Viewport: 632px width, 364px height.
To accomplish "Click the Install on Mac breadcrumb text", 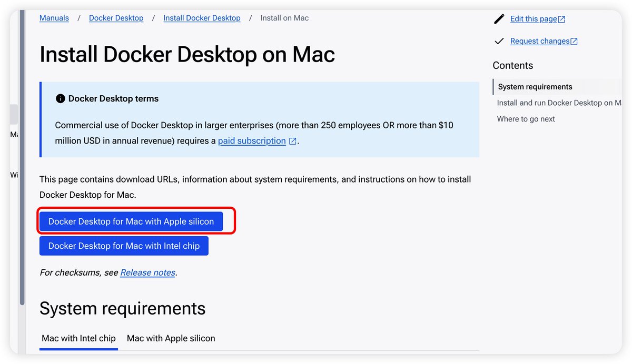I will pyautogui.click(x=285, y=18).
